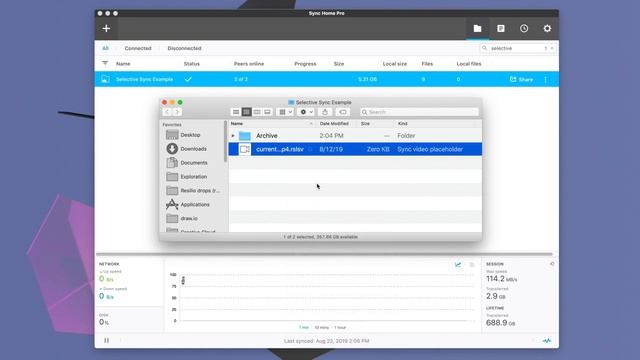
Task: Click the 688.9 GB lifetime transferred value
Action: pyautogui.click(x=500, y=322)
